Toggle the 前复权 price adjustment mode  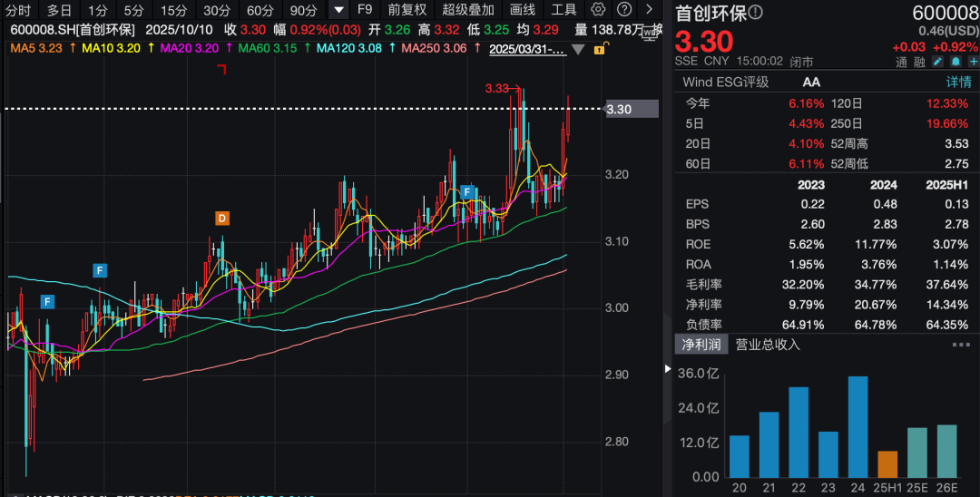407,10
